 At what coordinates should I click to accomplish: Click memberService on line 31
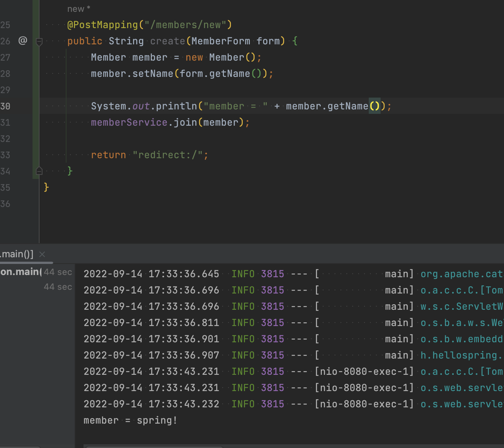(129, 122)
